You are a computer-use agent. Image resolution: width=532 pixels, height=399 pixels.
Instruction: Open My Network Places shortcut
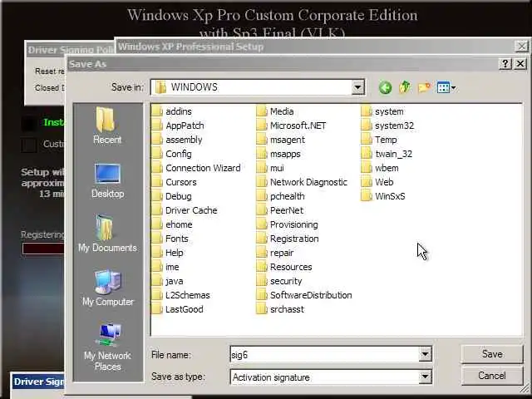click(107, 347)
